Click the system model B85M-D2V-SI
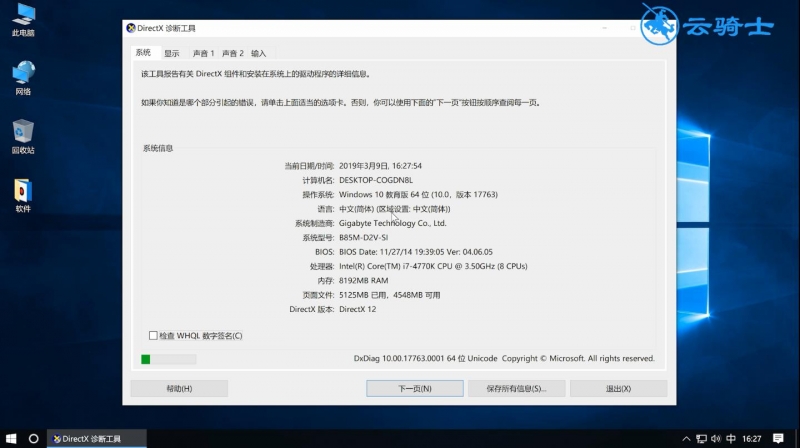This screenshot has height=448, width=800. (363, 237)
